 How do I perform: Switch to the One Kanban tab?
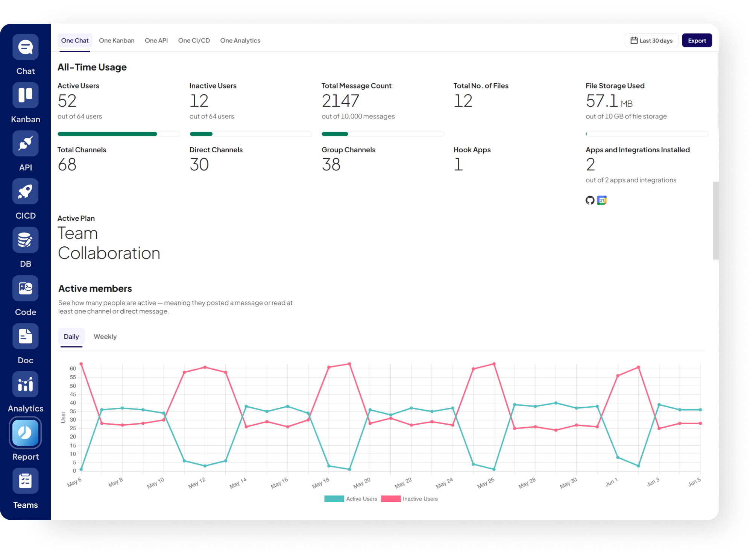pos(117,41)
